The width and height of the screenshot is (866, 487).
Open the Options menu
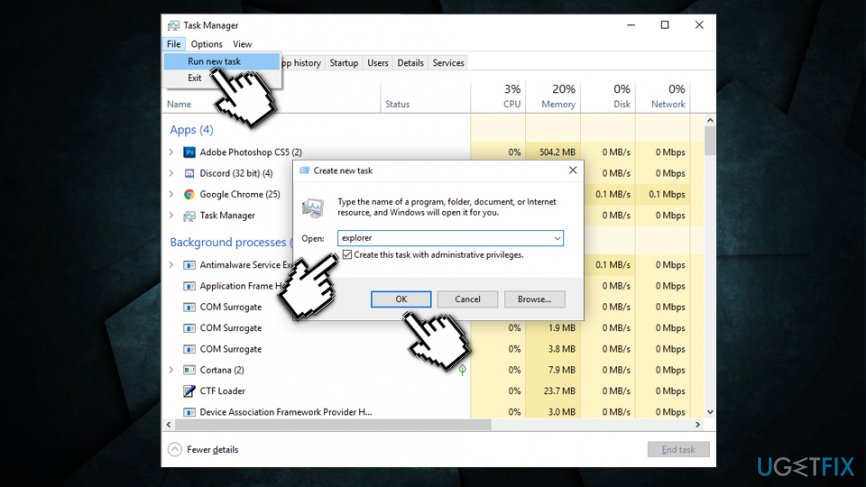207,44
